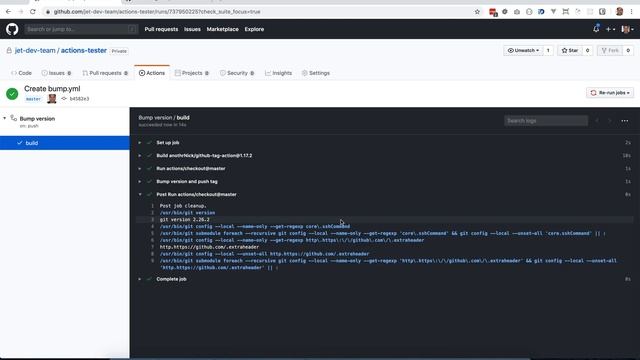Select Bump version workflow in sidebar
This screenshot has height=360, width=640.
click(37, 119)
